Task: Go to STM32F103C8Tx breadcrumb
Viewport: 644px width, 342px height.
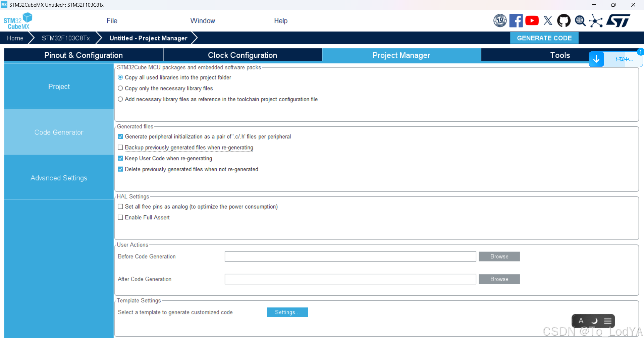Action: coord(66,38)
